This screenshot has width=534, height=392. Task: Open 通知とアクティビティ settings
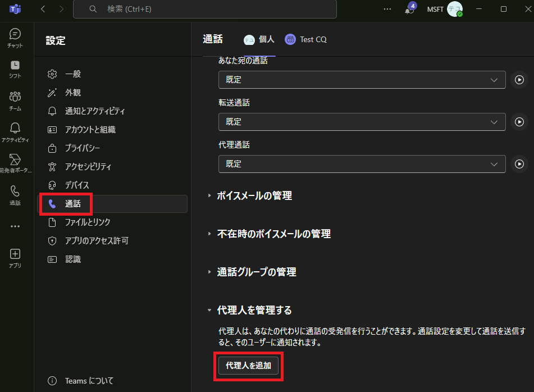[x=112, y=111]
